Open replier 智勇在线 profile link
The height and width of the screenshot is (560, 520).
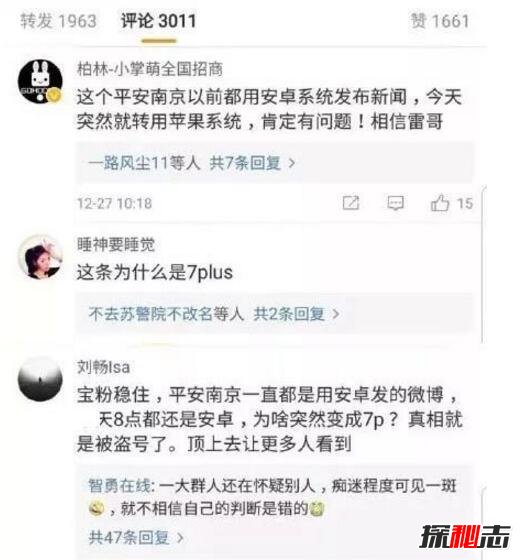[x=119, y=486]
